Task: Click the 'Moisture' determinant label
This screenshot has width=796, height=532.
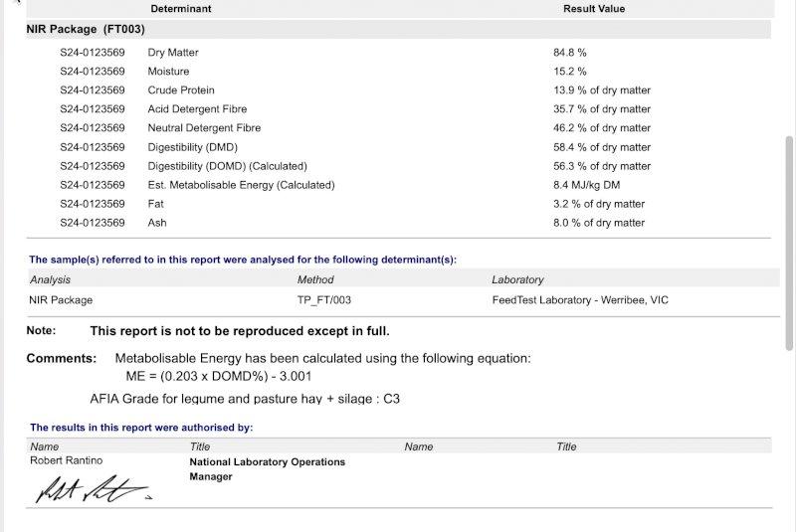Action: (168, 71)
